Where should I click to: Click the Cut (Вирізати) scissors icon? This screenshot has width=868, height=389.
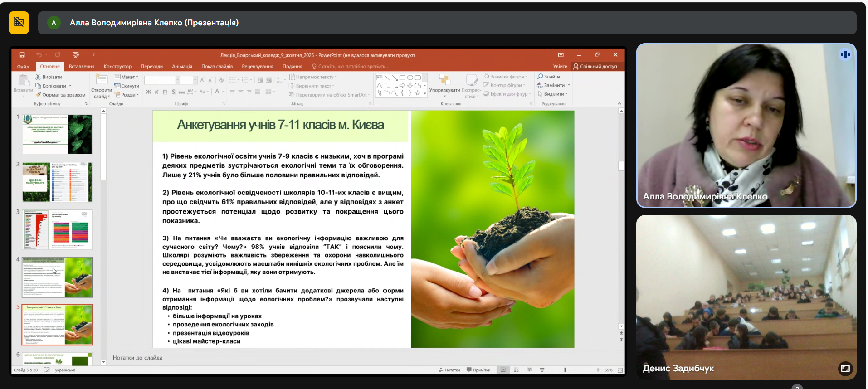coord(39,77)
